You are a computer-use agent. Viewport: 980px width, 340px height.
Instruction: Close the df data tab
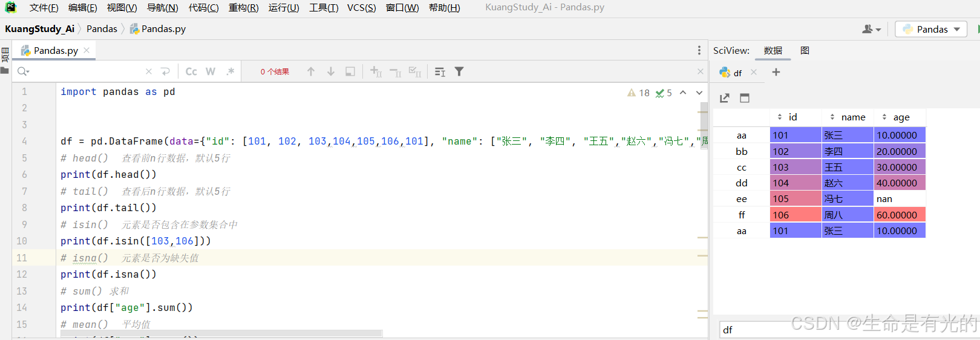754,72
